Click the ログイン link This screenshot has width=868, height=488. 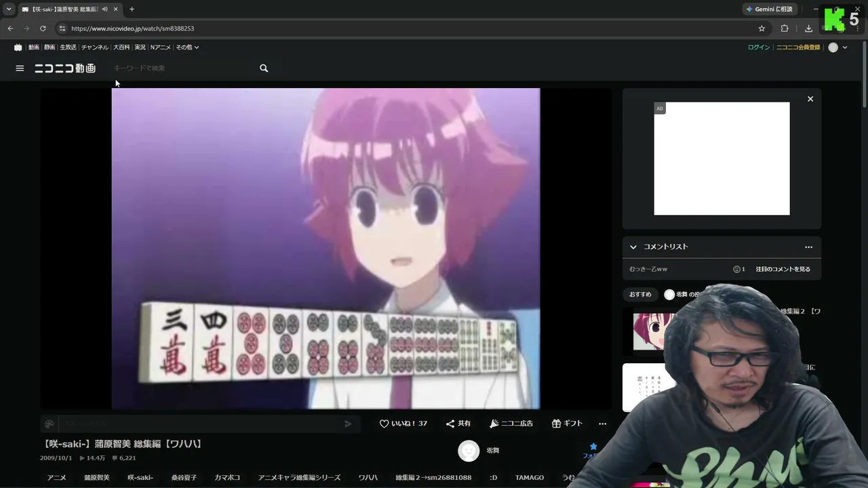coord(759,47)
